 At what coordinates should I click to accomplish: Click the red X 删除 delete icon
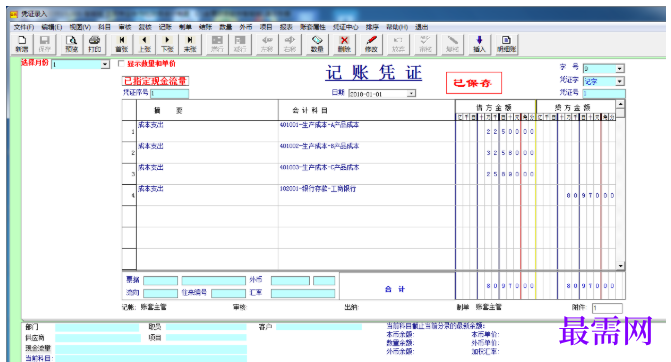coord(344,44)
